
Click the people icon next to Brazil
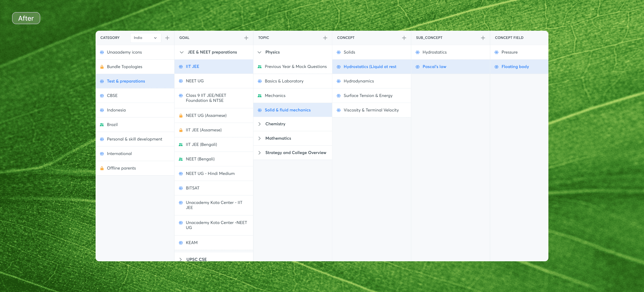tap(102, 125)
